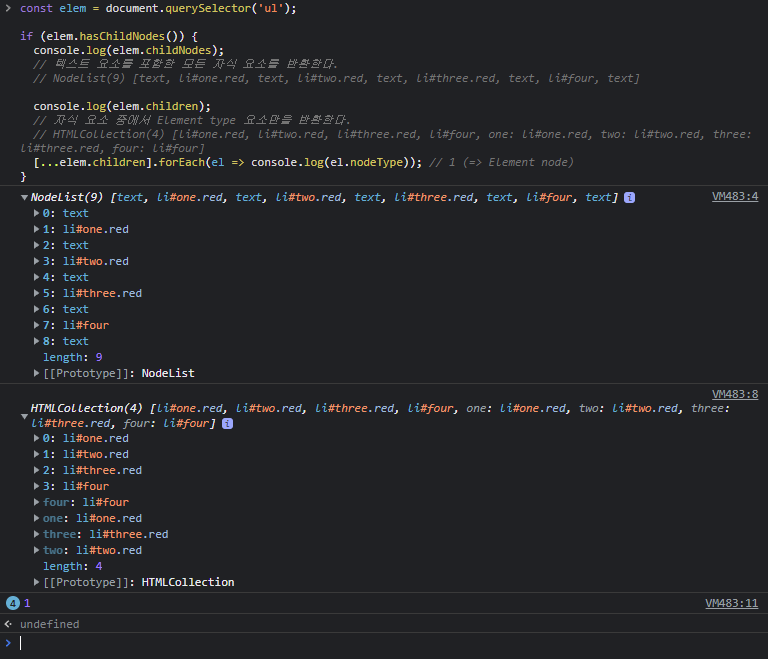Expand NodeList entry 6: text
This screenshot has height=659, width=768.
point(36,309)
